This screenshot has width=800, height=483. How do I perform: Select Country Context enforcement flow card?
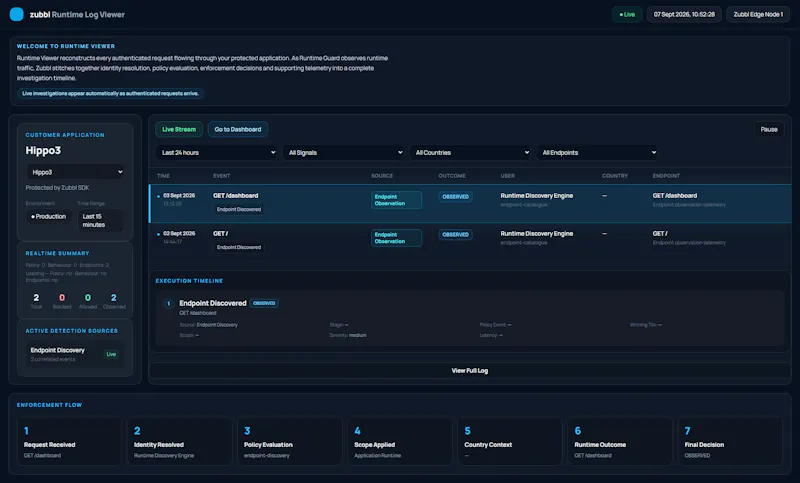510,442
